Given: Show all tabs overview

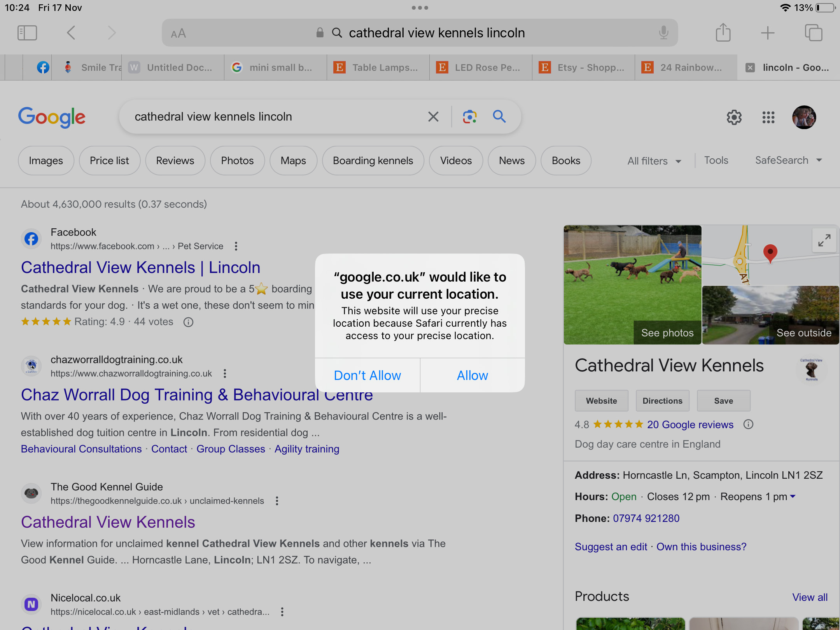Looking at the screenshot, I should pyautogui.click(x=813, y=33).
